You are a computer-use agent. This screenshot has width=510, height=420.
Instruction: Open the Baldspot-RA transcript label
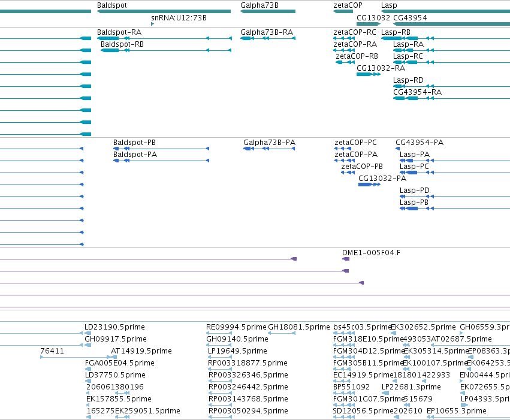click(119, 32)
